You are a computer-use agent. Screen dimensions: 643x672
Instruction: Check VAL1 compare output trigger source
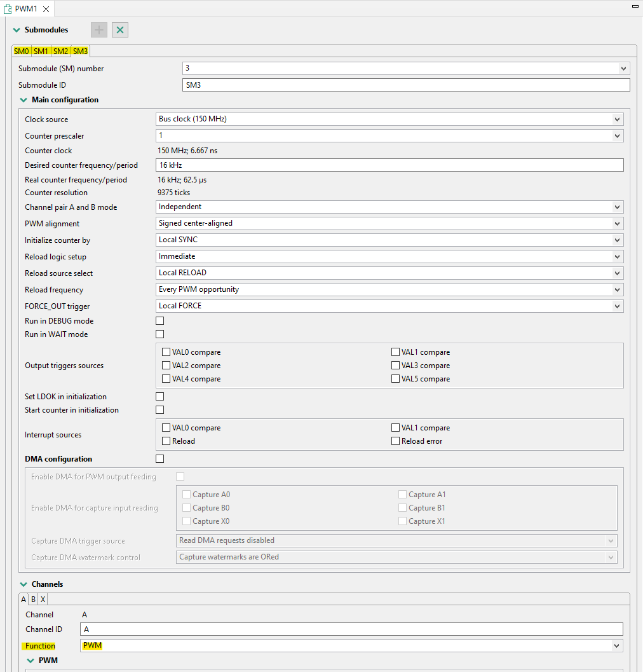(x=395, y=352)
